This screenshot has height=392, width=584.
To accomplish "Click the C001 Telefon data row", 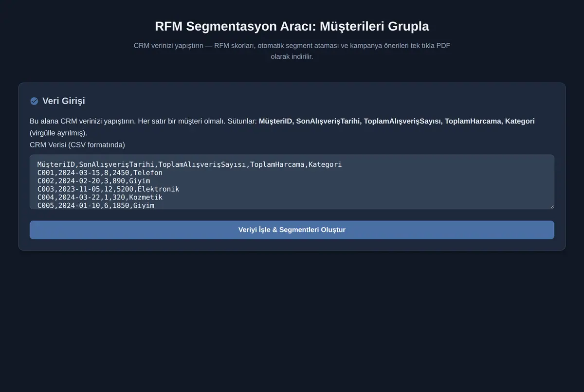I will (x=100, y=173).
